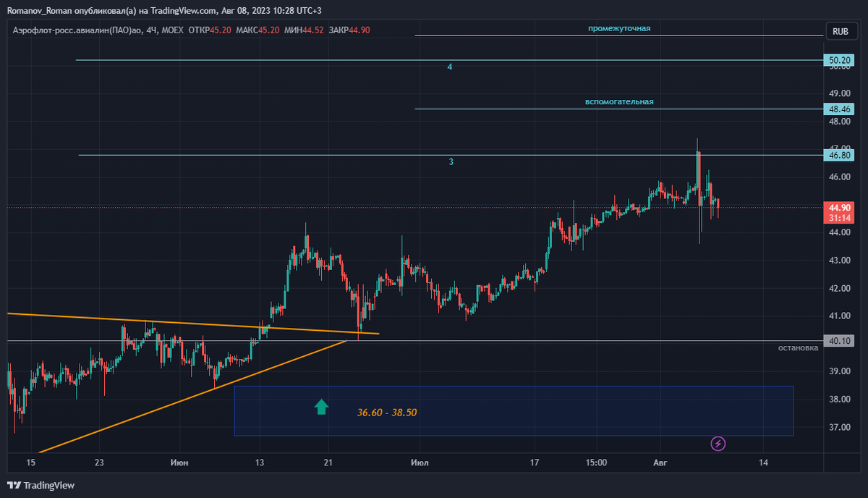Click the '15:00' label on time axis
This screenshot has width=868, height=498.
point(596,462)
